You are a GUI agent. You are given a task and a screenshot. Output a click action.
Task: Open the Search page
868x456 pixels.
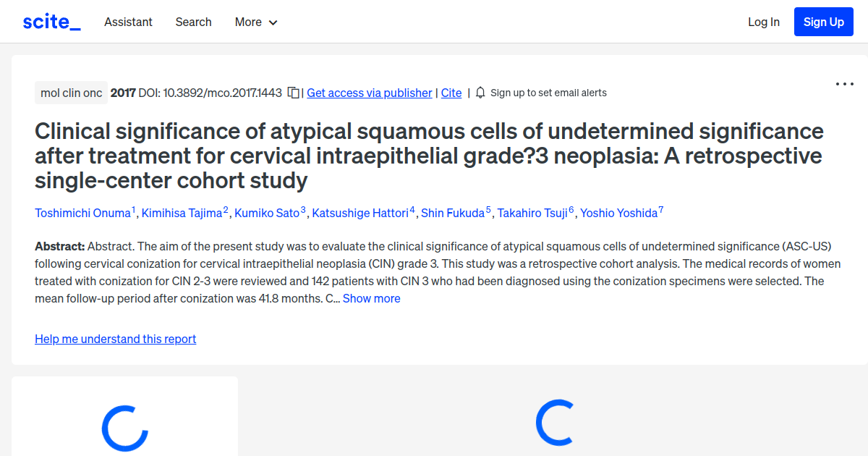[193, 22]
